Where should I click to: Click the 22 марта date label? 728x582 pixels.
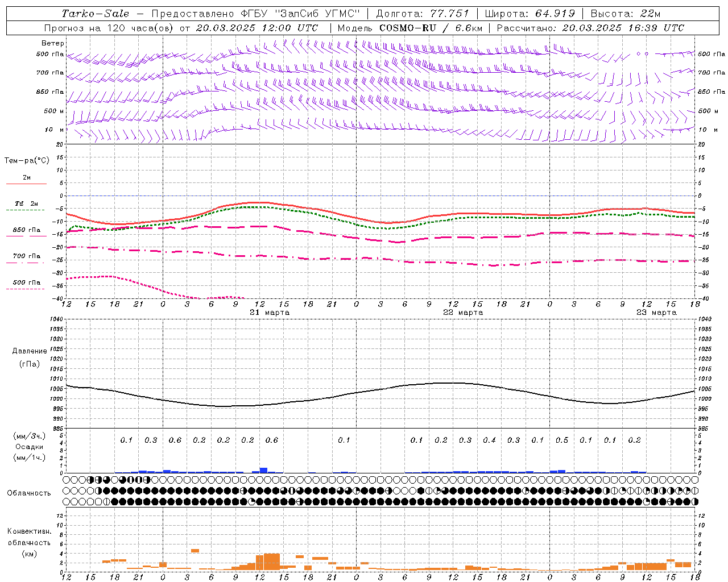[463, 313]
